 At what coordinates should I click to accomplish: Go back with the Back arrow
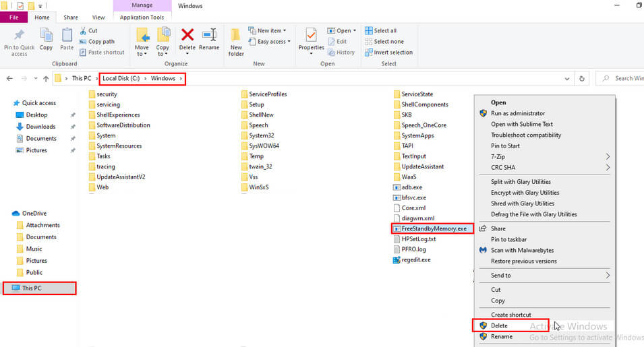point(9,78)
